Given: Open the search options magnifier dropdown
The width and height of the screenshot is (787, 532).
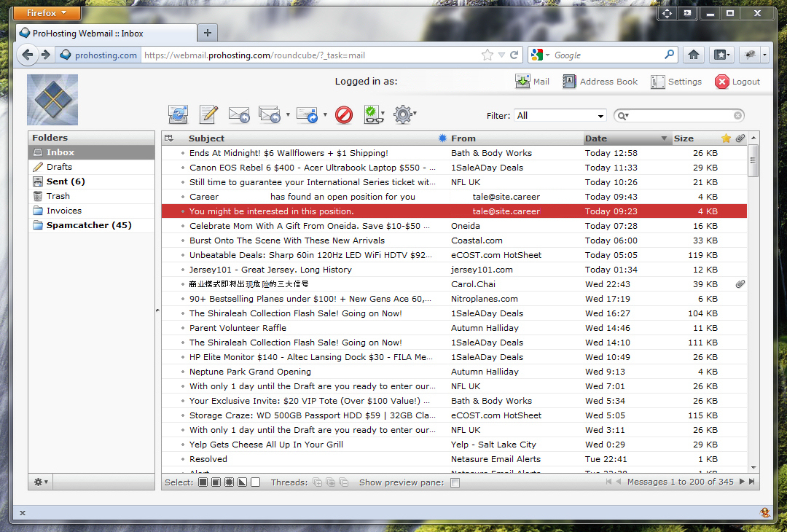Looking at the screenshot, I should (x=623, y=116).
